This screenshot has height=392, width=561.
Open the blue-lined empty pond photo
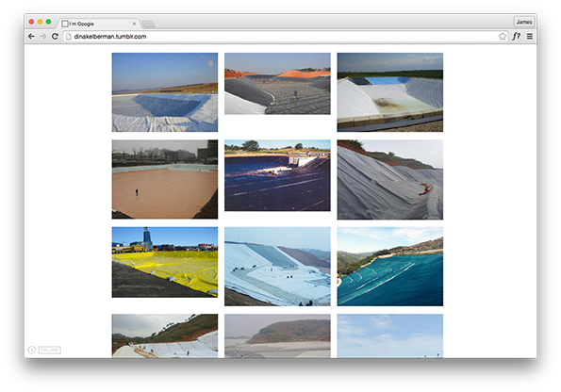pyautogui.click(x=165, y=92)
